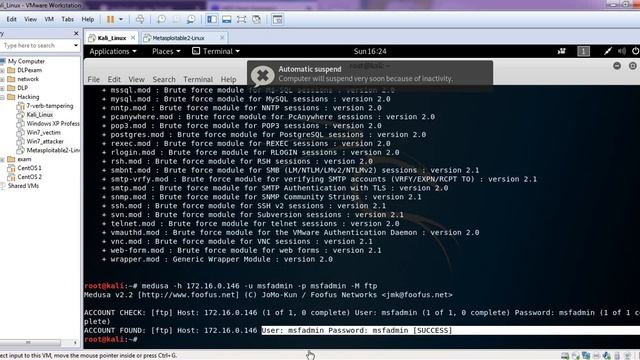The image size is (640, 360).
Task: Select My Computer in library tree
Action: 26,61
